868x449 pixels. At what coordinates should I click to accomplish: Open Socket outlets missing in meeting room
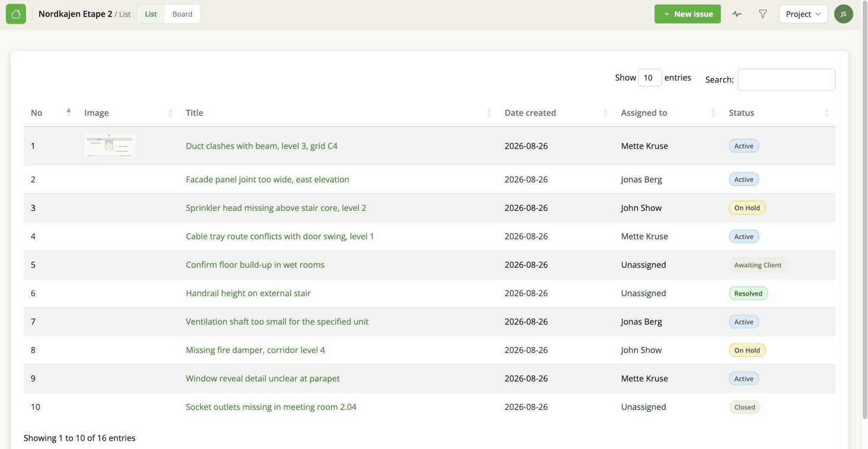[271, 407]
